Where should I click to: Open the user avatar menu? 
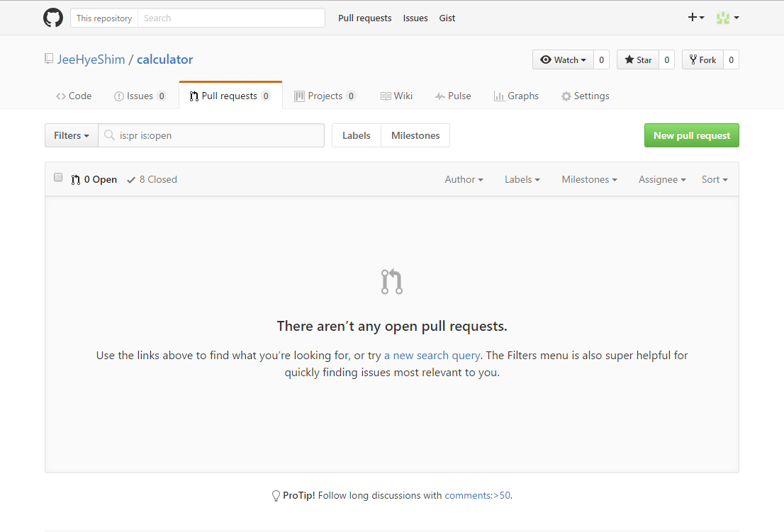[x=727, y=18]
